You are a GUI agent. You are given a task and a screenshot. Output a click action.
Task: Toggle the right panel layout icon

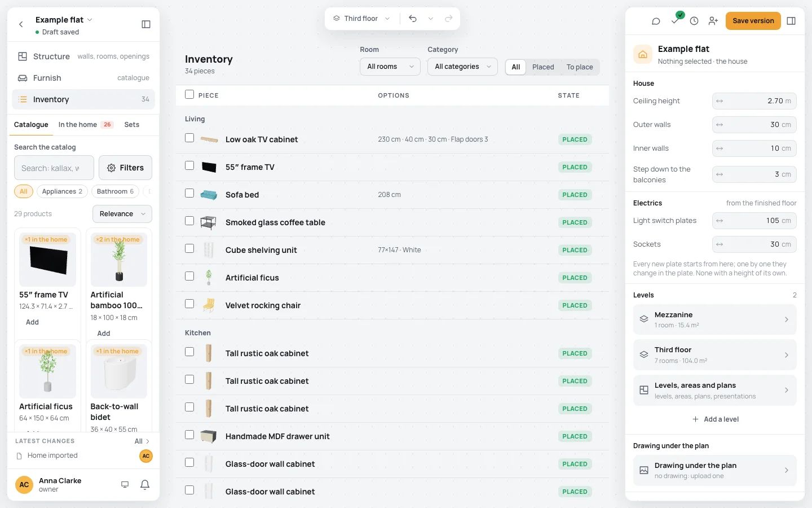791,21
